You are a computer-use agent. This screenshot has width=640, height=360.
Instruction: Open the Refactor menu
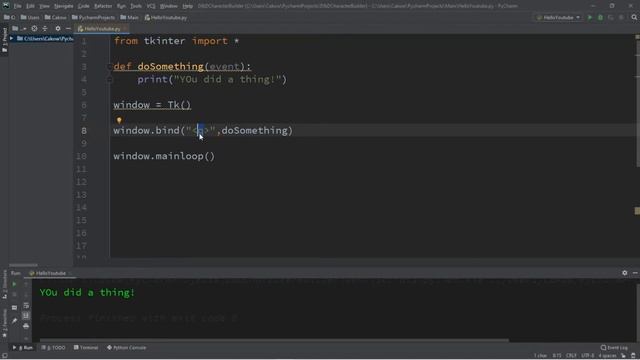pos(103,6)
